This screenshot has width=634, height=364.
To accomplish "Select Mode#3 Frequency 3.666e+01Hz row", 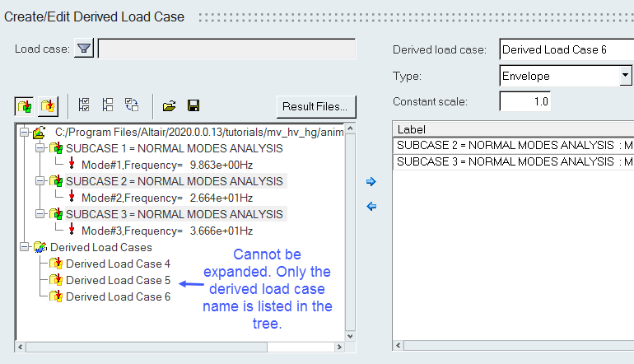I will pyautogui.click(x=167, y=231).
